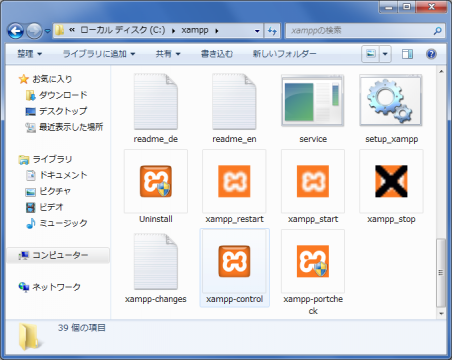Viewport: 452px width, 360px height.
Task: Select the xampp-portcheck icon
Action: pyautogui.click(x=313, y=261)
